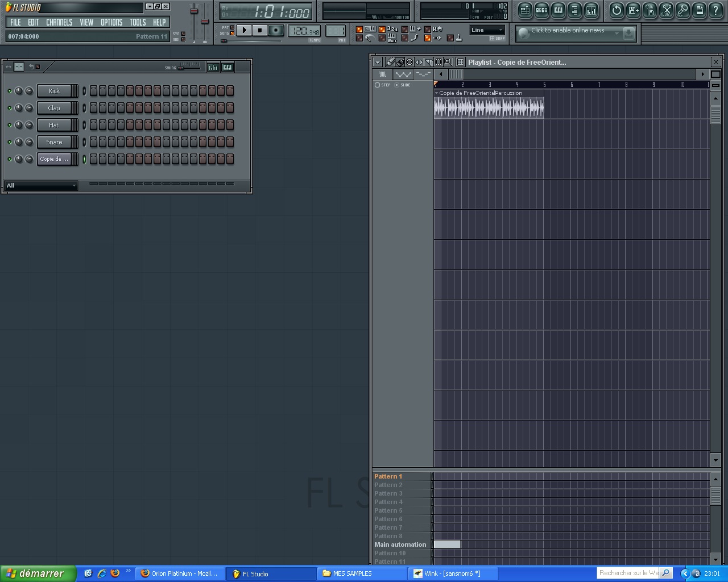The height and width of the screenshot is (582, 728).
Task: Open the HELP menu
Action: tap(159, 22)
